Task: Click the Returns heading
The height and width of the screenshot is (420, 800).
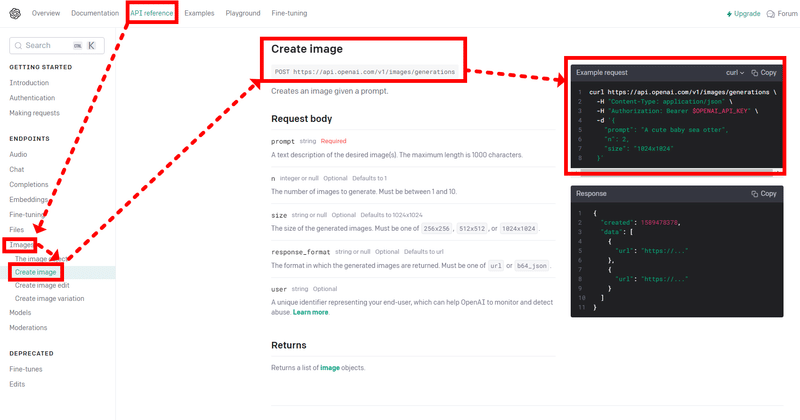Action: coord(289,345)
